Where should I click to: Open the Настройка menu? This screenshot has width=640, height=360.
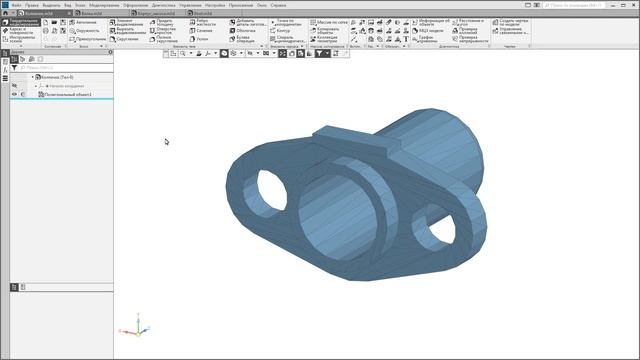click(x=215, y=5)
